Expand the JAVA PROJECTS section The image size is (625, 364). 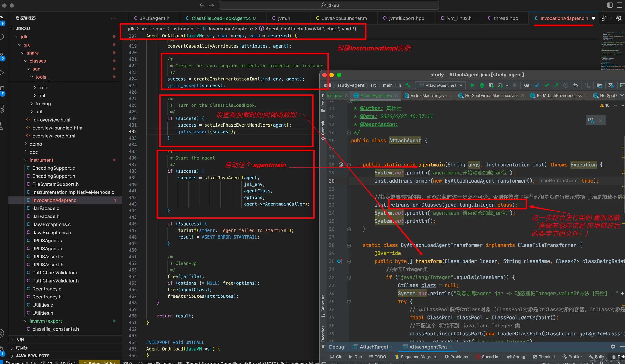(32, 356)
